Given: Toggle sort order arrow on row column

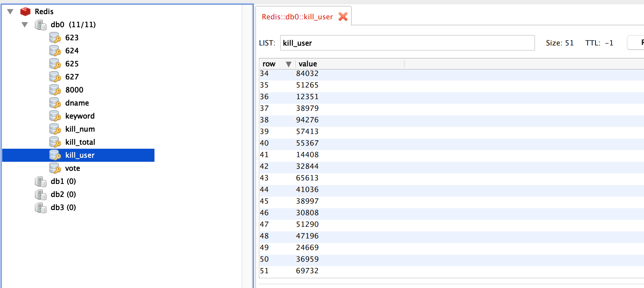Looking at the screenshot, I should tap(289, 64).
